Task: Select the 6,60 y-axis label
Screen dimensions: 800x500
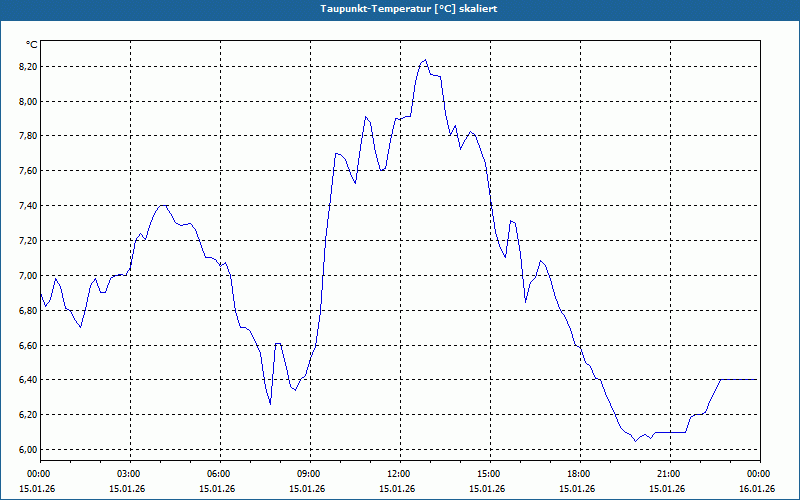Action: click(x=29, y=345)
